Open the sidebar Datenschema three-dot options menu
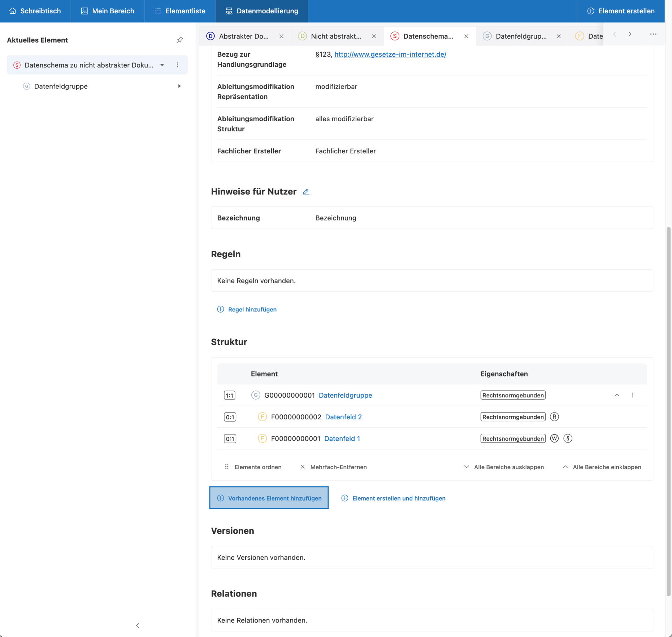Screen dimensions: 672x637 (x=177, y=65)
